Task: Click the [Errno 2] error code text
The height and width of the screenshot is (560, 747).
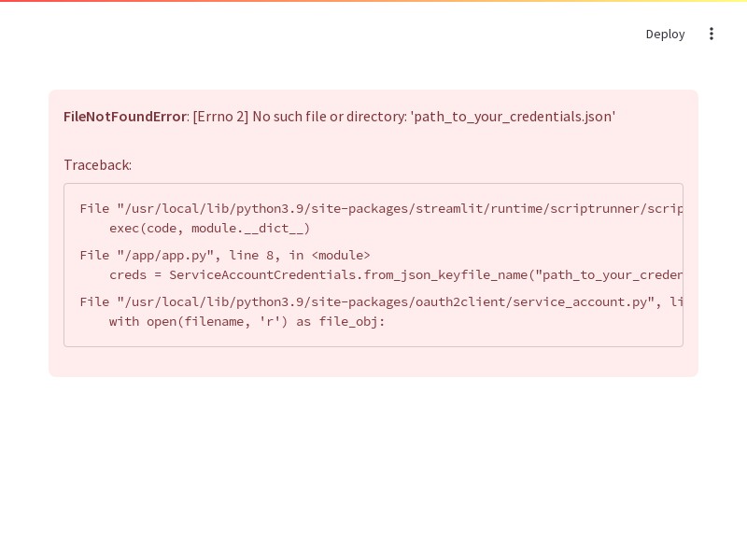Action: click(220, 117)
